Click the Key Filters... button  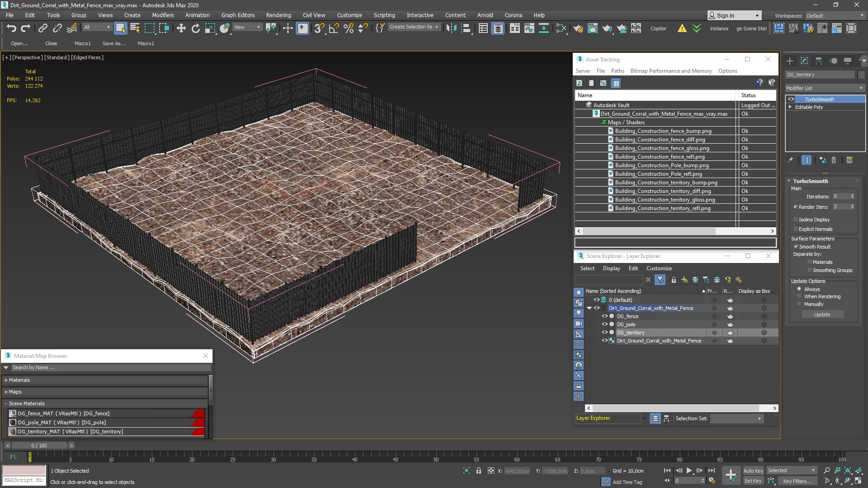(797, 481)
